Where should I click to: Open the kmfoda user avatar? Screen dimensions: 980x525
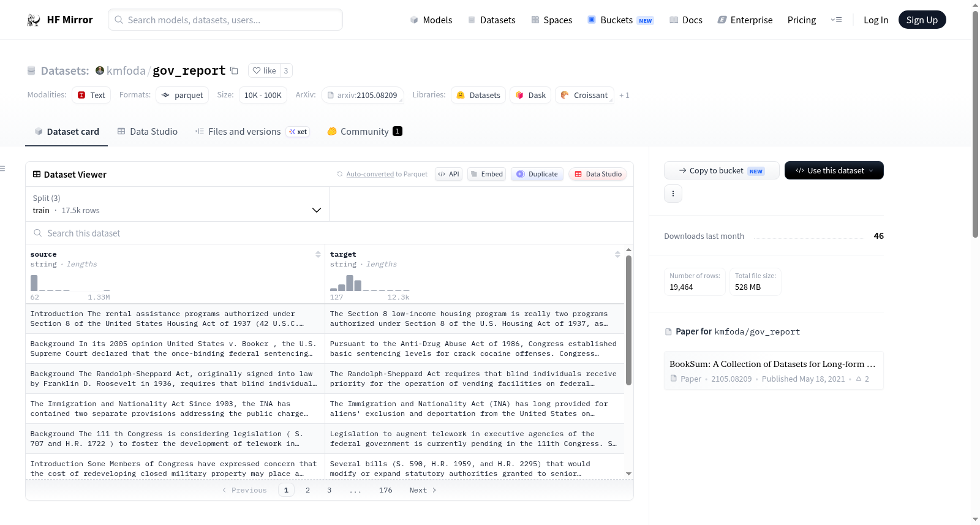(100, 70)
